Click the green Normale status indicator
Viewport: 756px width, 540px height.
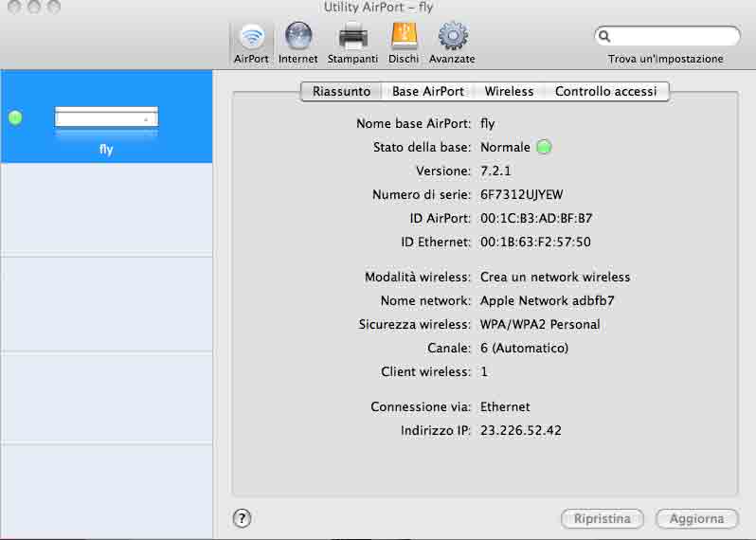pyautogui.click(x=544, y=147)
